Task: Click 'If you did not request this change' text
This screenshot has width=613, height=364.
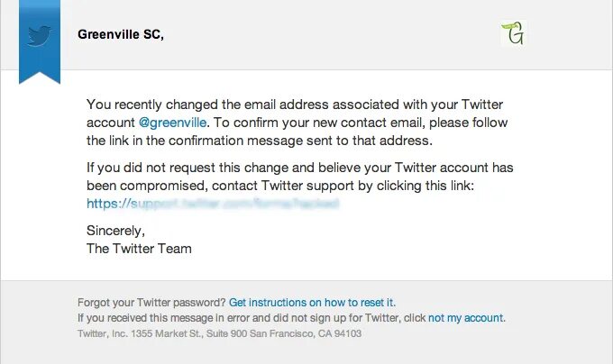Action: [188, 168]
